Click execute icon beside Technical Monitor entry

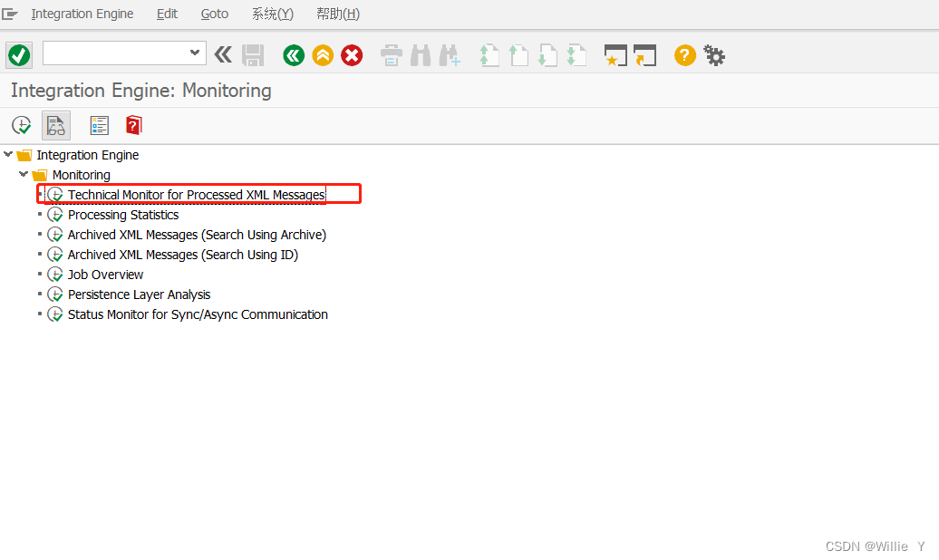[55, 195]
